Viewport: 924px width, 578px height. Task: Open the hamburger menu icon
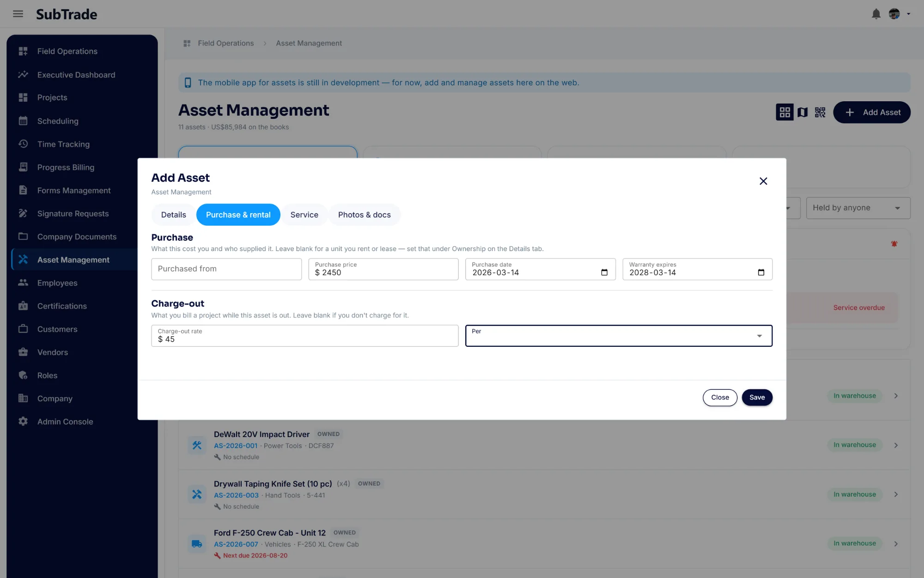point(18,14)
